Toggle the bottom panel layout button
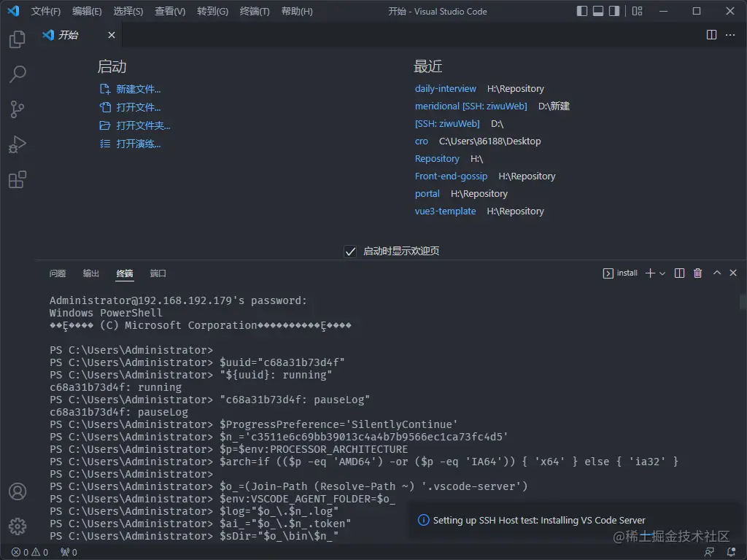The height and width of the screenshot is (560, 747). coord(598,11)
